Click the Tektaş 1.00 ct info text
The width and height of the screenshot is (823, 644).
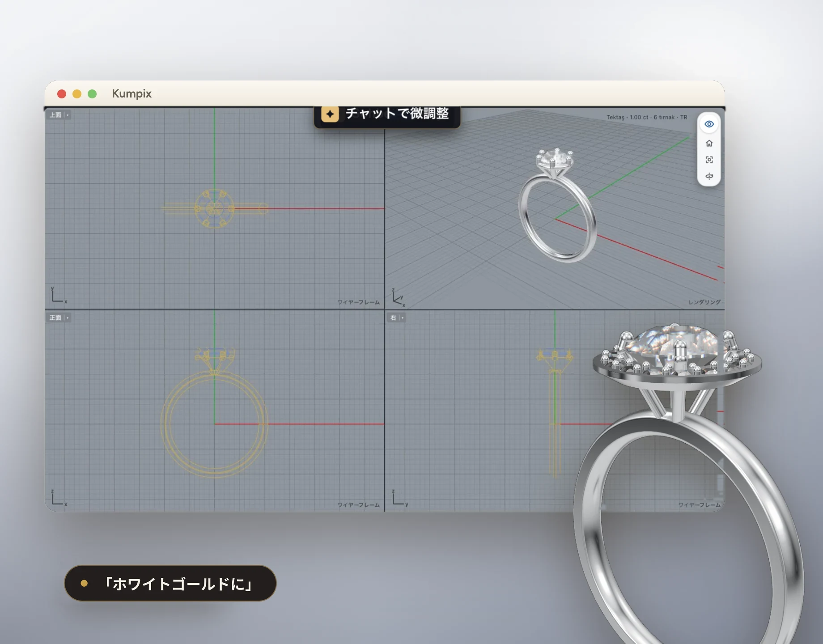click(647, 117)
